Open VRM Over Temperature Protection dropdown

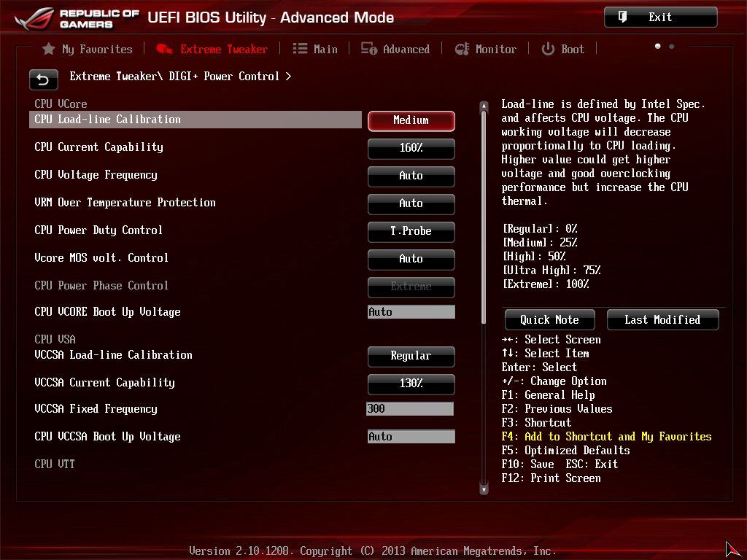(x=411, y=203)
